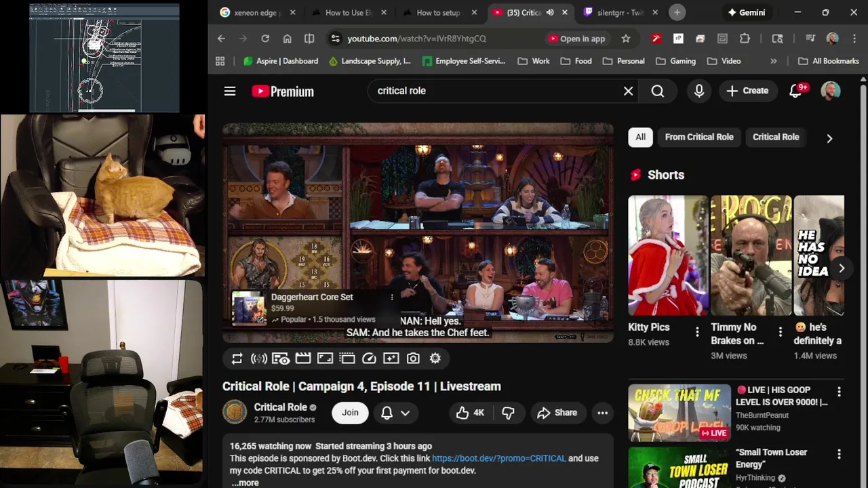Image resolution: width=868 pixels, height=488 pixels.
Task: Open YouTube notifications bell with 9+ badge
Action: click(x=797, y=91)
